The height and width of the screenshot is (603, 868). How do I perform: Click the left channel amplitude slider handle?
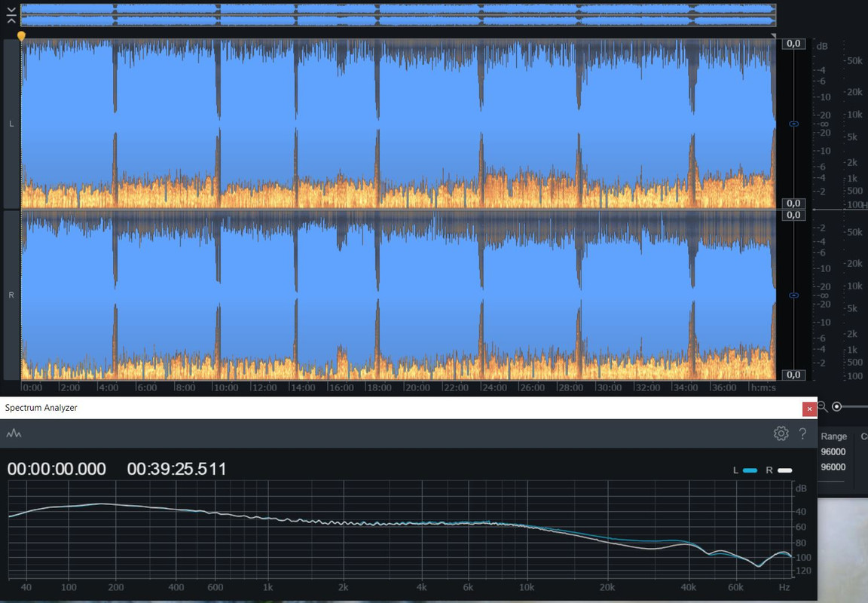tap(794, 124)
